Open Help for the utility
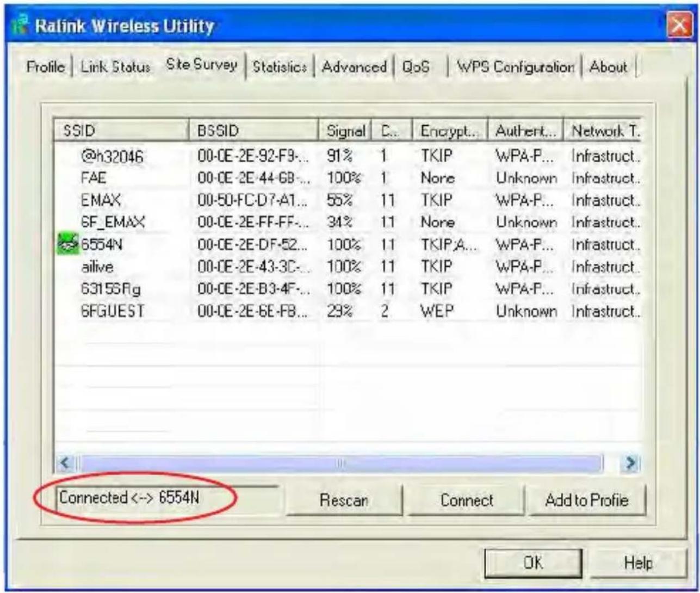700x593 pixels. (639, 563)
